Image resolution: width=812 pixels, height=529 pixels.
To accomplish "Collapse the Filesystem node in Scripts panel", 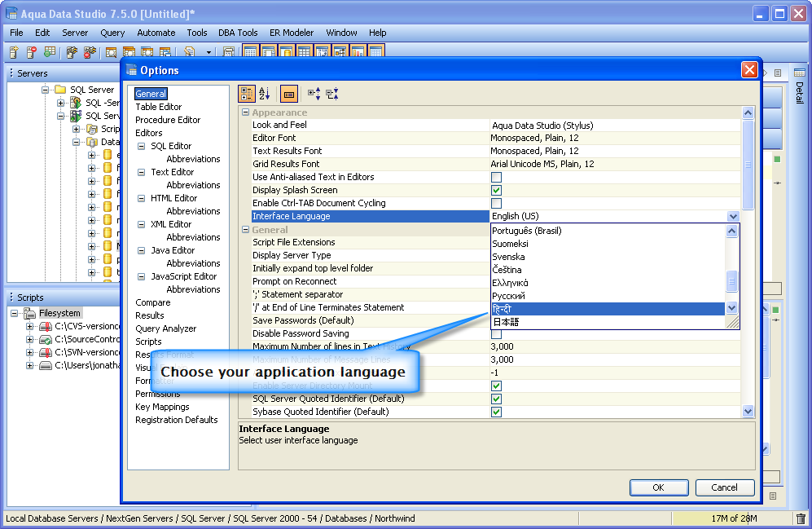I will [15, 313].
